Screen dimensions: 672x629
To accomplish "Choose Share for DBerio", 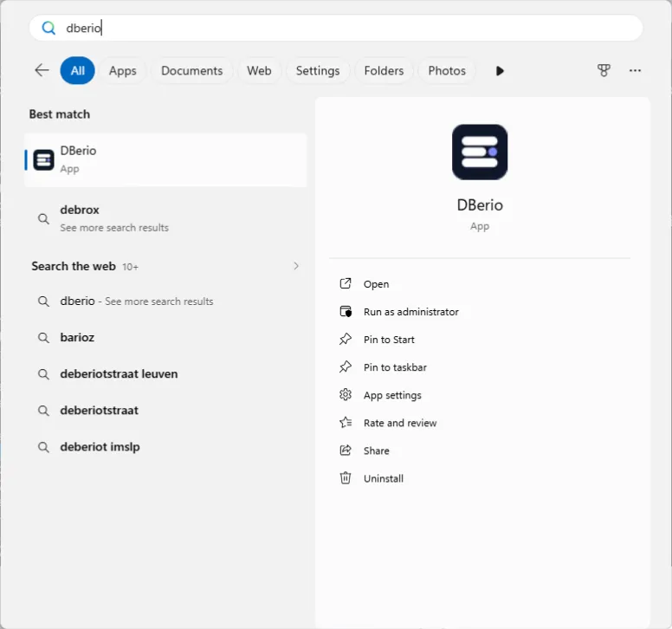I will (x=377, y=451).
